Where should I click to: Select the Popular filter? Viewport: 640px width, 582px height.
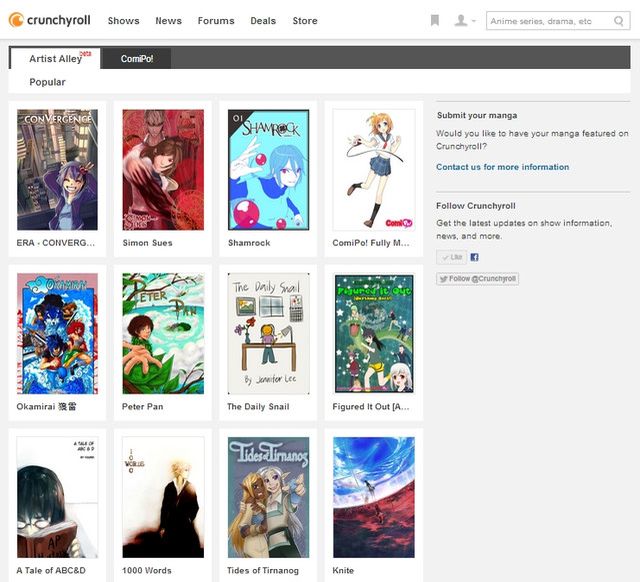pos(47,82)
